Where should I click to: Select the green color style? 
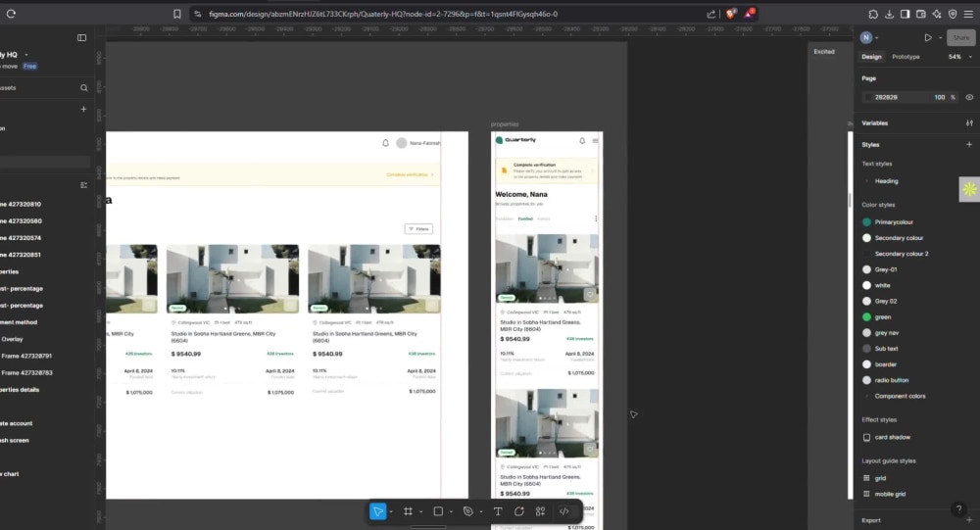point(883,316)
